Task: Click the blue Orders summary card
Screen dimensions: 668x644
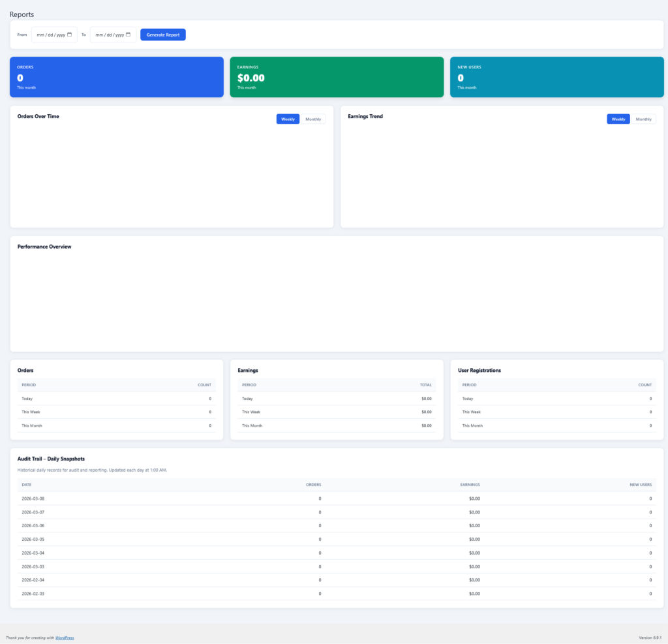Action: click(117, 77)
